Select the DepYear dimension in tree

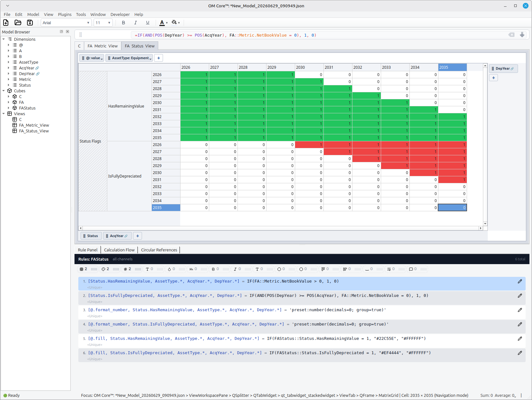click(x=27, y=74)
